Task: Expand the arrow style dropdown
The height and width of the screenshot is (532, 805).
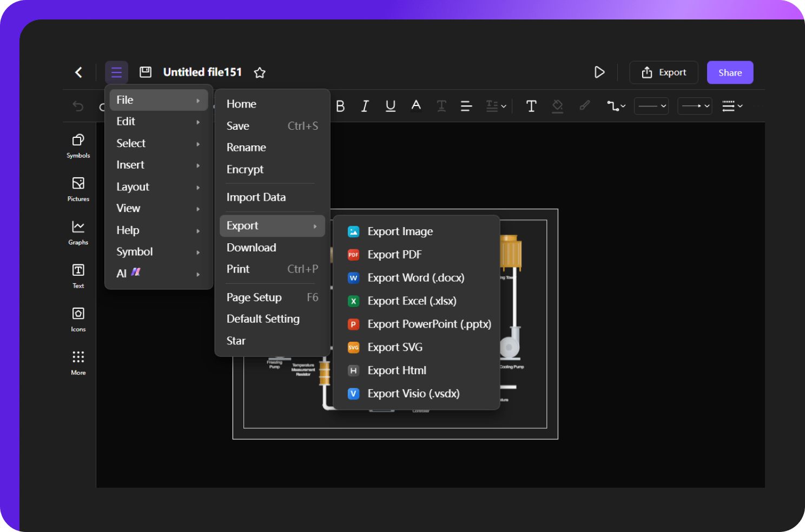Action: (x=695, y=106)
